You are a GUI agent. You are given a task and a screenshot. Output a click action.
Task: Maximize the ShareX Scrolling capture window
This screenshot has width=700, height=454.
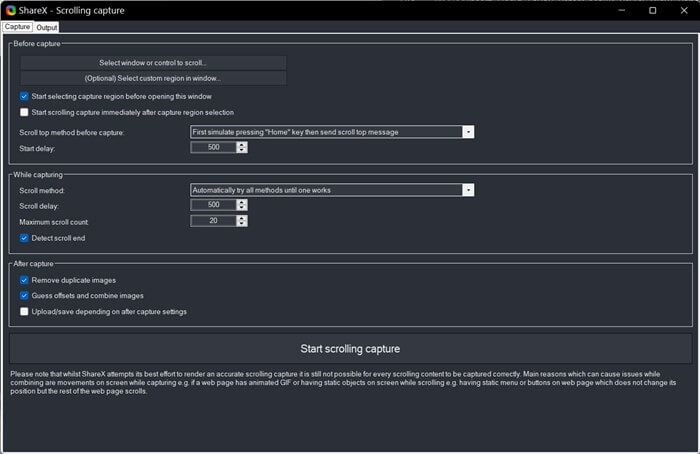point(652,10)
